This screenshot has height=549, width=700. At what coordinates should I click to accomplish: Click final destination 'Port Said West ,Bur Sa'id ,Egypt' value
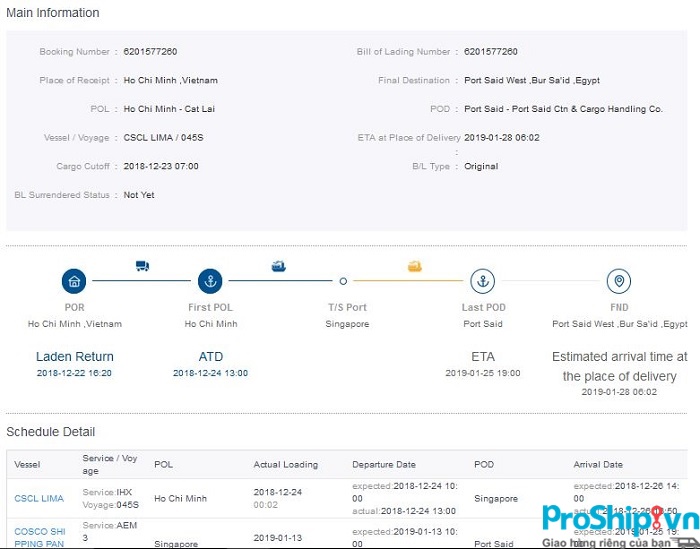532,80
